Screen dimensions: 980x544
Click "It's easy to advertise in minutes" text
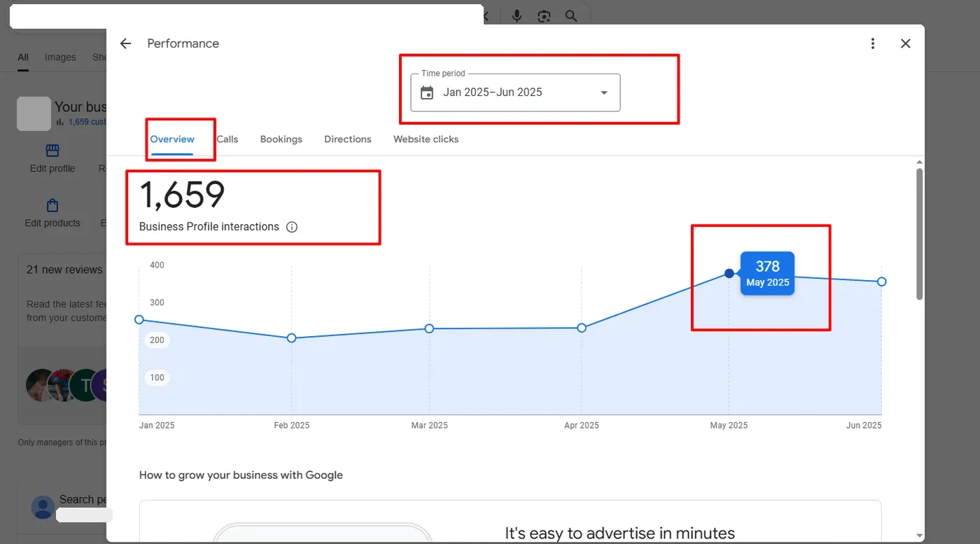coord(620,533)
